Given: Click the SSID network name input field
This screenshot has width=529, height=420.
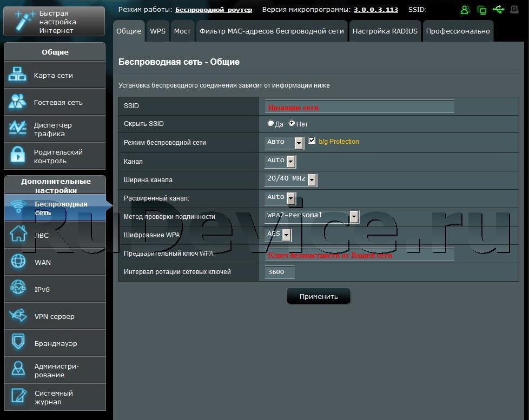Looking at the screenshot, I should tap(359, 106).
